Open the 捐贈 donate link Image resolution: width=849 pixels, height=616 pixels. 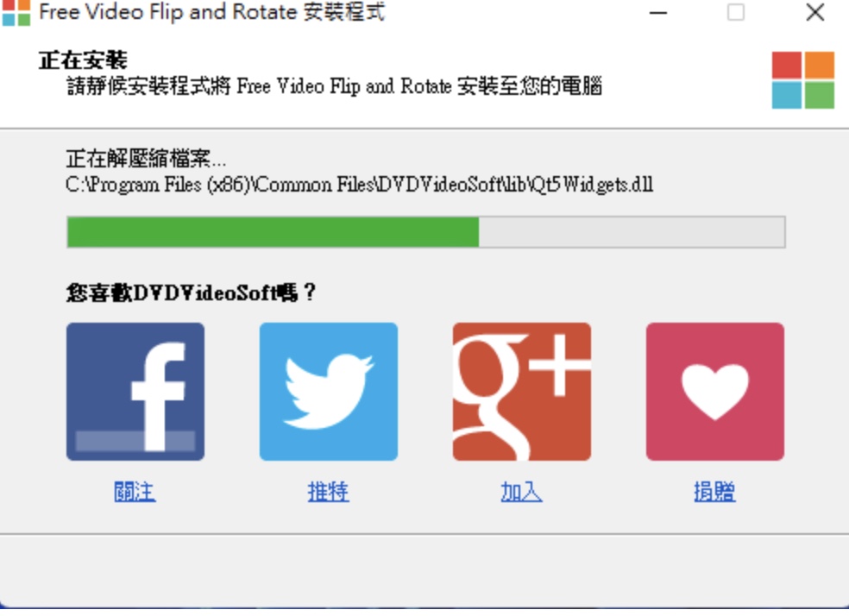click(714, 492)
